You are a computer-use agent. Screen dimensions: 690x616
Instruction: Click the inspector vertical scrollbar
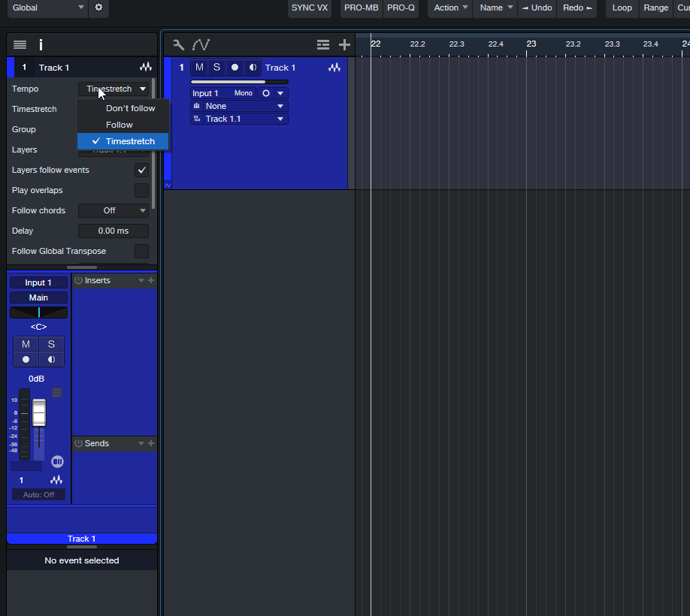coord(153,143)
